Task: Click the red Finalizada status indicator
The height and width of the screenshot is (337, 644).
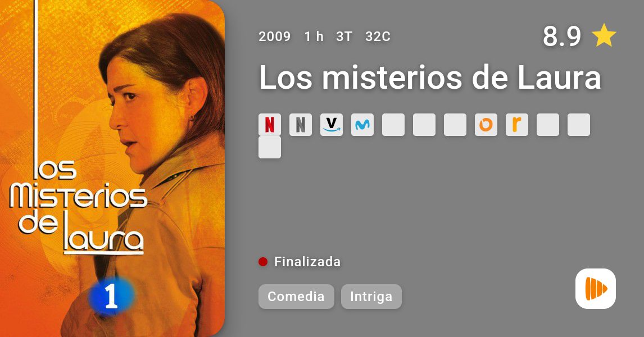Action: (x=263, y=262)
